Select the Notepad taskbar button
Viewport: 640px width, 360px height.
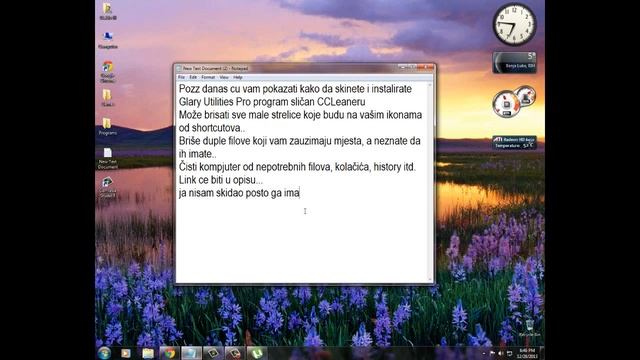coord(191,353)
